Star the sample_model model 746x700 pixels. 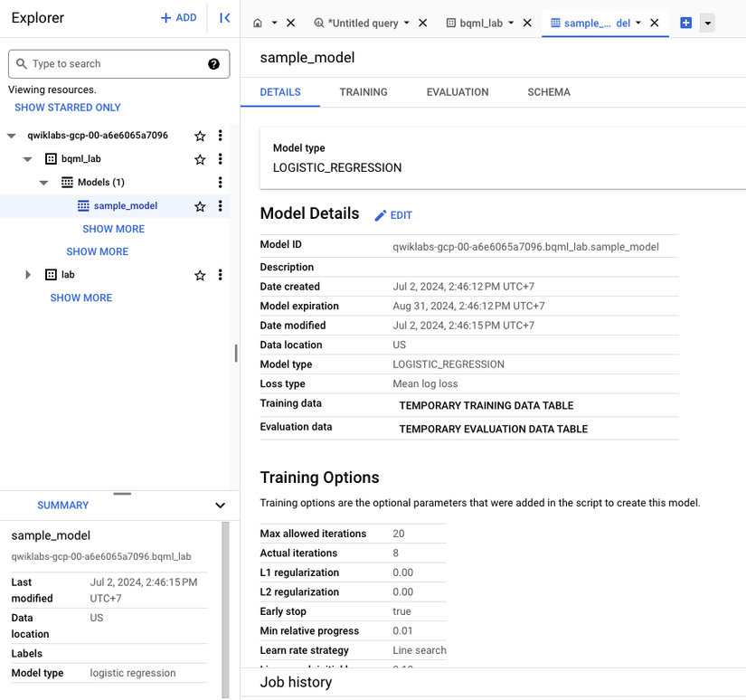[200, 206]
